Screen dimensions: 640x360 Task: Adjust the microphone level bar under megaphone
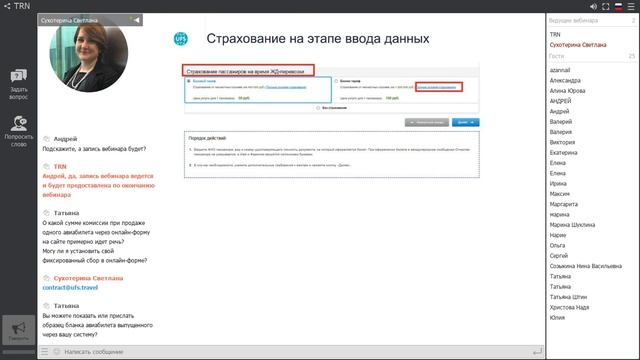point(19,351)
